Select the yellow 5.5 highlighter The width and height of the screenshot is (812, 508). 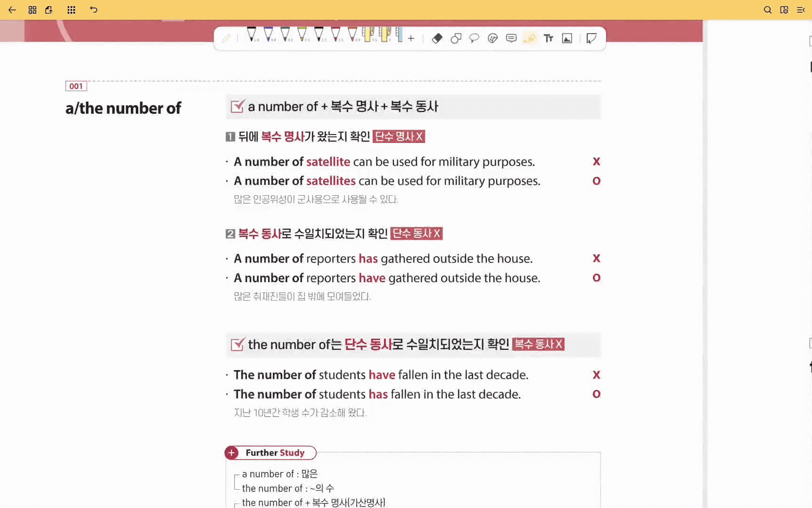coord(368,34)
